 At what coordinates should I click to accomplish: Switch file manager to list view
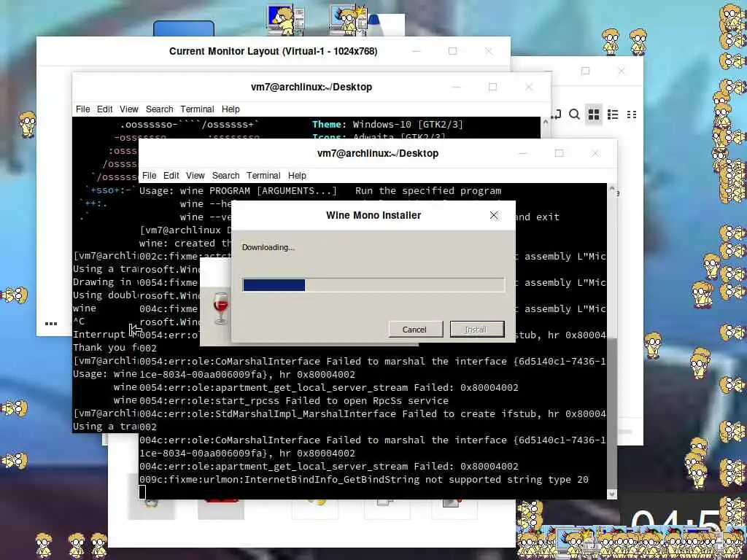point(613,114)
